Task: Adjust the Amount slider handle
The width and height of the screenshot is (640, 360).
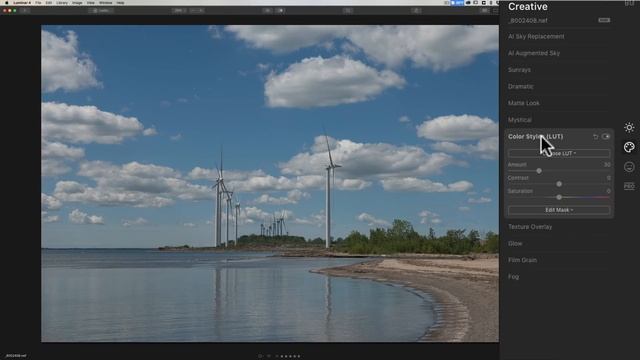Action: click(x=539, y=171)
